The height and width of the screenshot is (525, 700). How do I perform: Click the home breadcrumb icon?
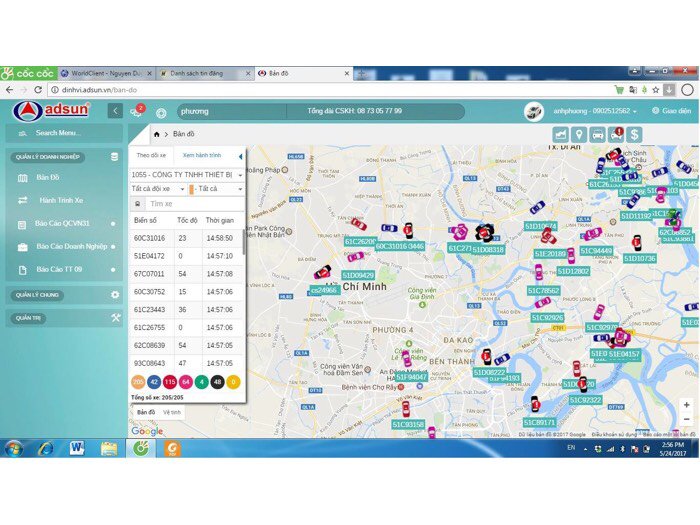[x=156, y=134]
